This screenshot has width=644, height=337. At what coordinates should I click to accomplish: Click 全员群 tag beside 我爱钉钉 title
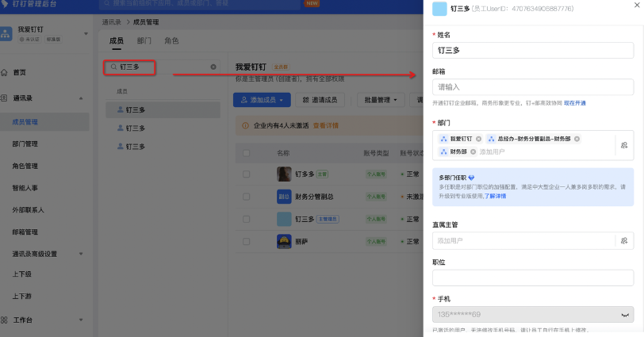(x=281, y=67)
